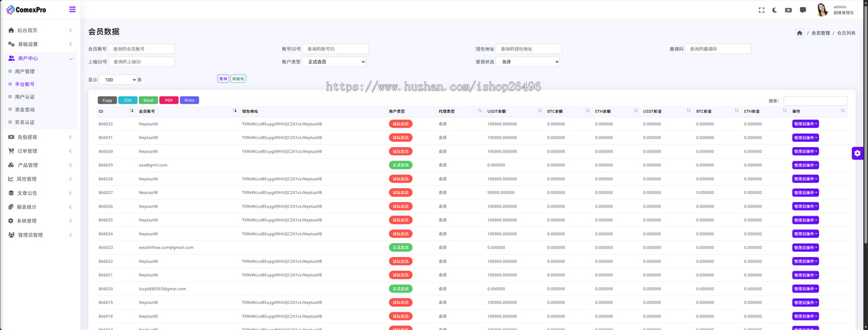Viewport: 868px width, 330px height.
Task: Open messages via the chat bubble icon
Action: click(x=803, y=10)
